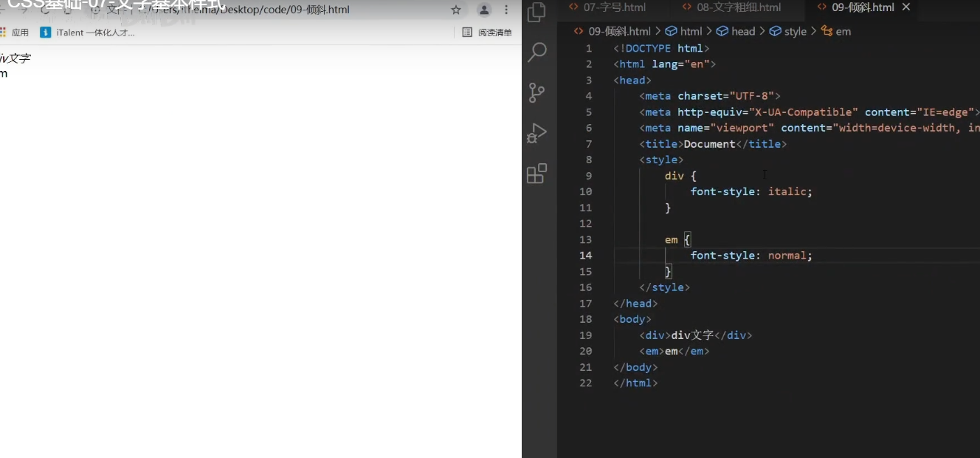Open the Extensions view
The width and height of the screenshot is (980, 458).
click(537, 174)
